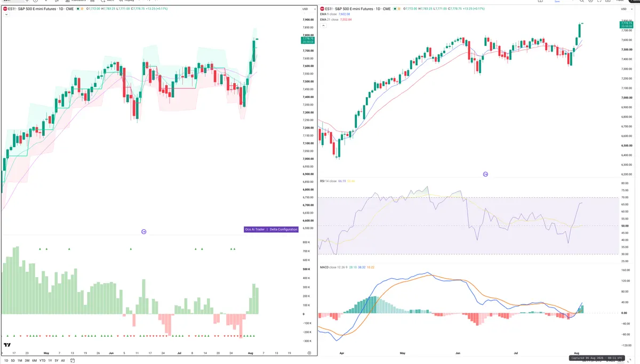Select the 1M time range

click(20, 361)
